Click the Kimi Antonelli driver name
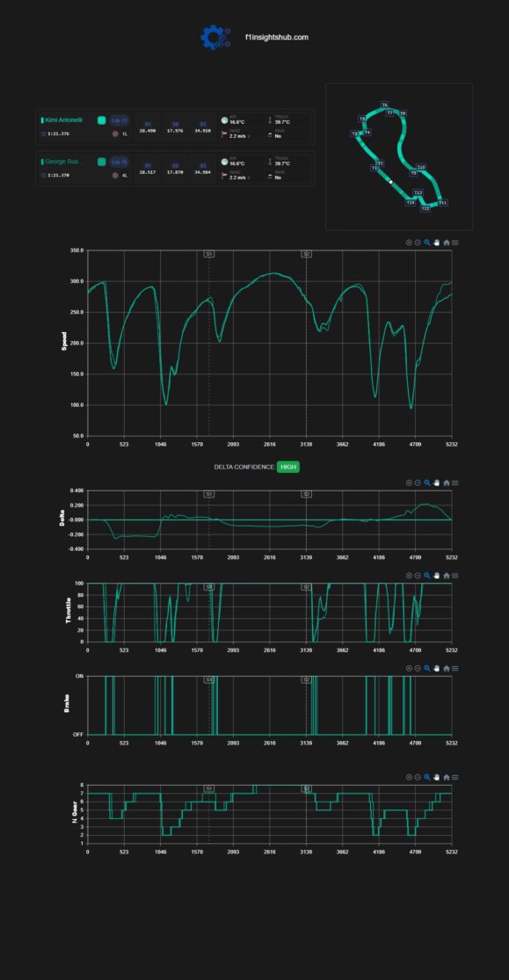509x980 pixels. 64,120
